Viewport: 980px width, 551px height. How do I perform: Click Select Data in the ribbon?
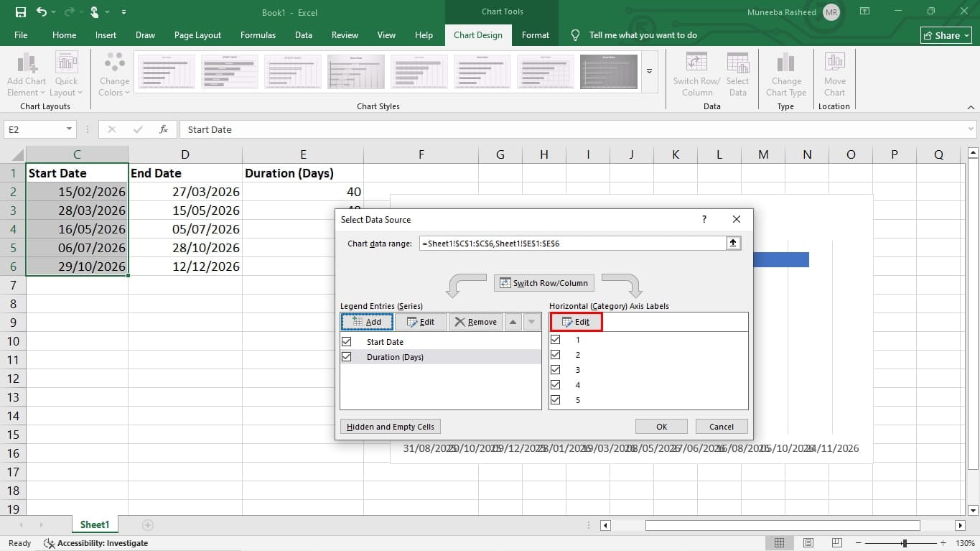pos(737,74)
